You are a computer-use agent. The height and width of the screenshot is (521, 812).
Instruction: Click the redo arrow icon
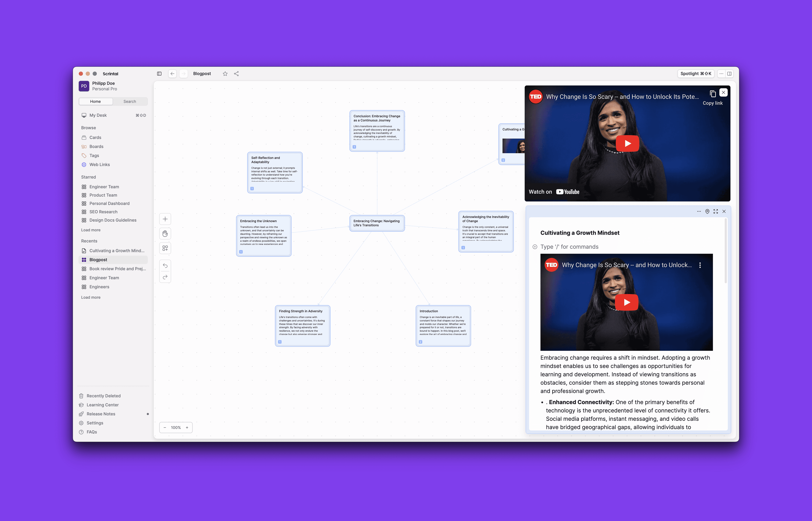coord(165,277)
